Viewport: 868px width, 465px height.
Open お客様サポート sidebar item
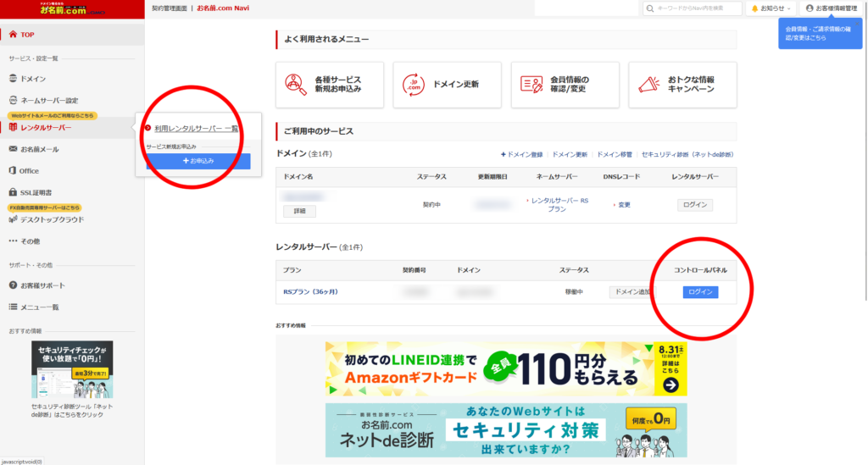42,285
